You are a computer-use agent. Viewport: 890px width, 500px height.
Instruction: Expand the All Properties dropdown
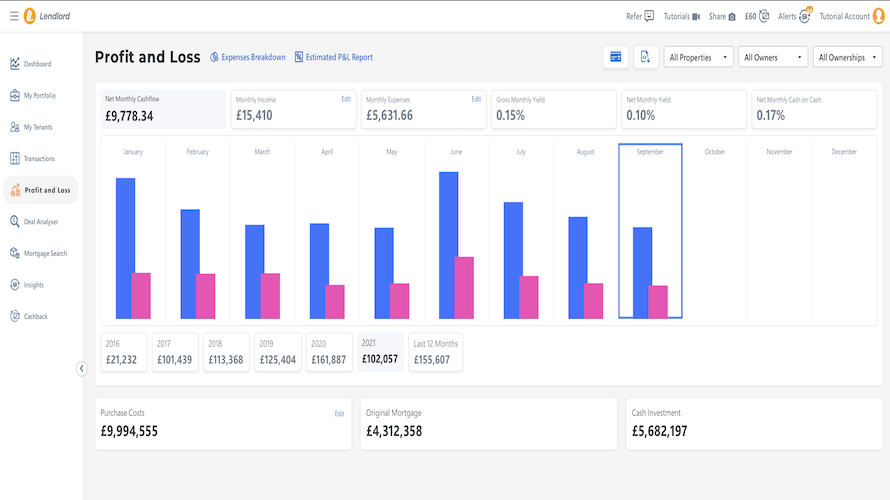coord(698,57)
